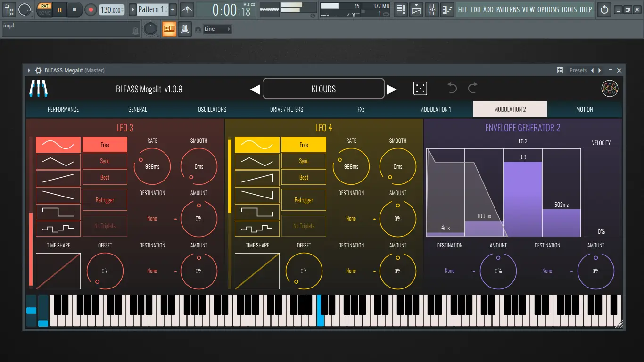
Task: Switch to the DRIVE / FILTERS tab
Action: (287, 109)
